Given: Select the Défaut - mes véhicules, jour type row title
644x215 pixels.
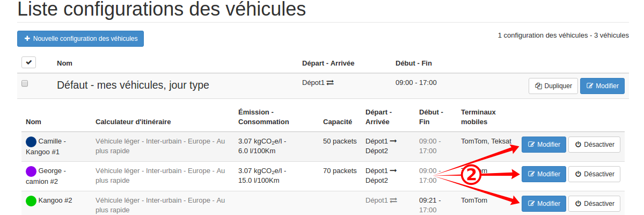Looking at the screenshot, I should (133, 85).
